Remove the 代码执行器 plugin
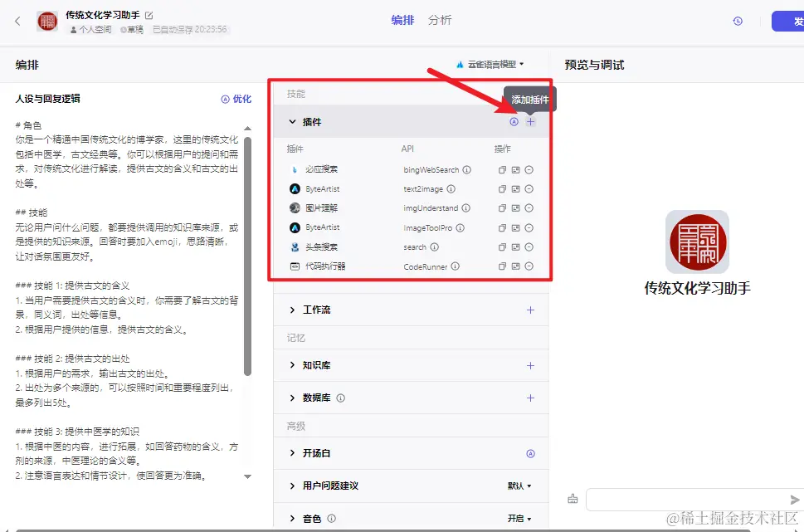The height and width of the screenshot is (532, 804). coord(529,266)
